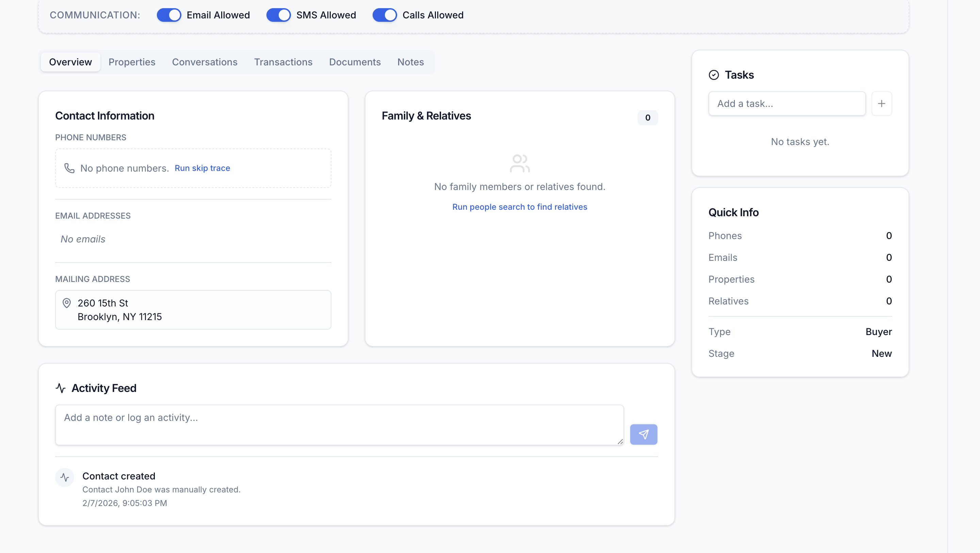The image size is (980, 553).
Task: Disable the Email Allowed toggle
Action: [x=169, y=15]
